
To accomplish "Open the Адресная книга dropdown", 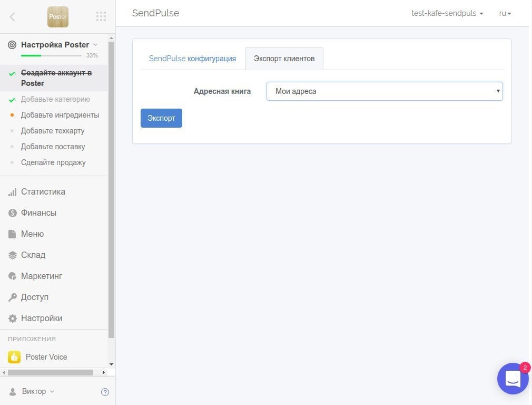I will 385,91.
